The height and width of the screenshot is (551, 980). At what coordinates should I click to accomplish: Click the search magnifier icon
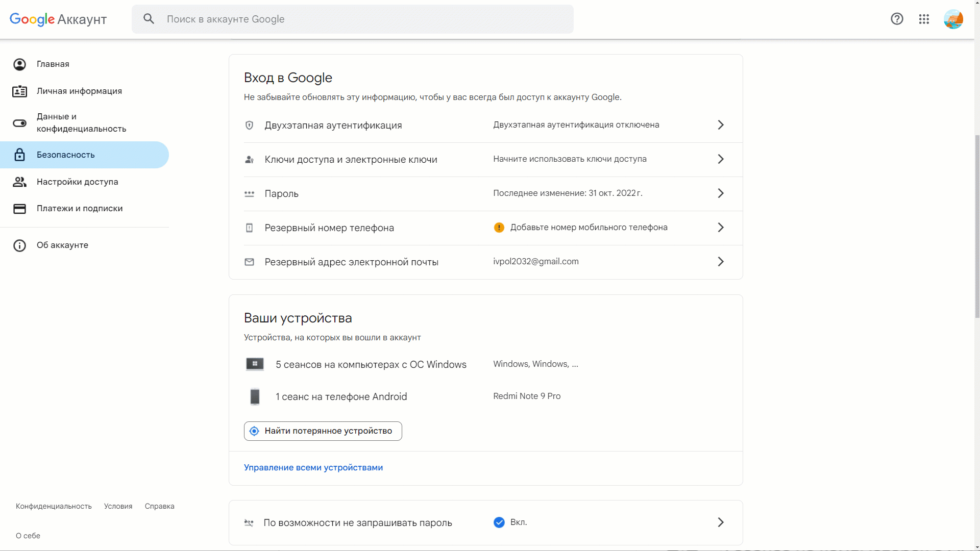tap(149, 19)
